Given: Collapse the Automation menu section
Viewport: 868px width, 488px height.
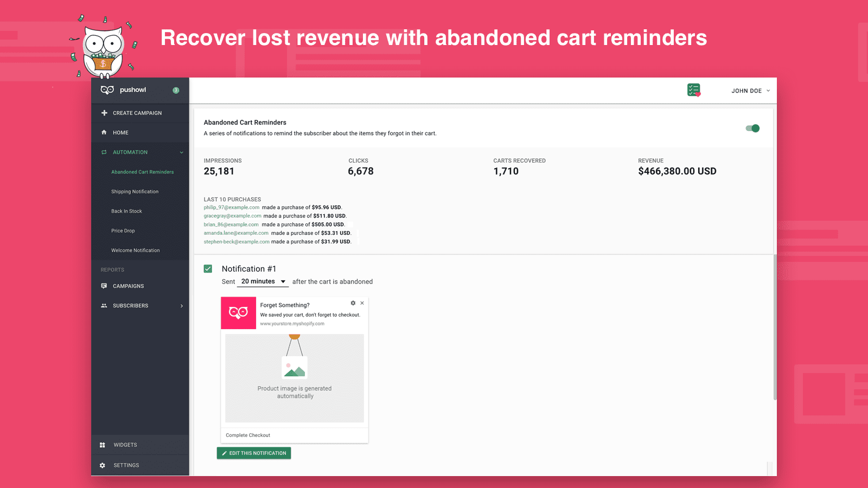Looking at the screenshot, I should (182, 152).
